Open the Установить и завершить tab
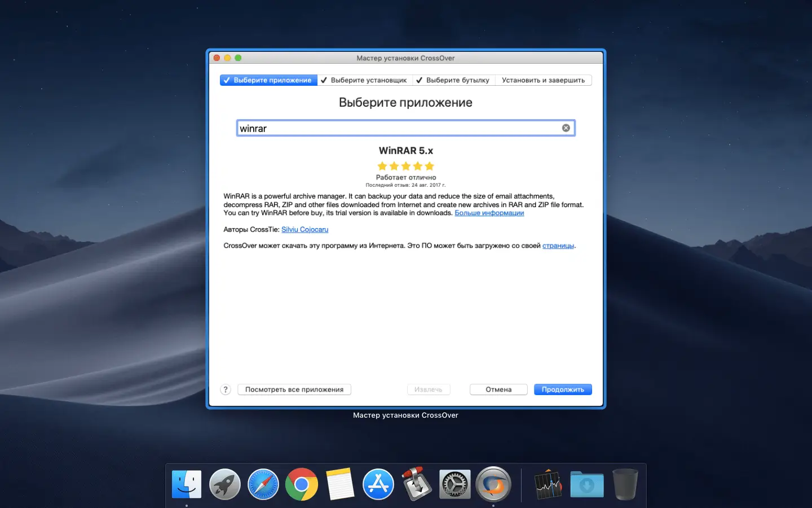 tap(543, 80)
